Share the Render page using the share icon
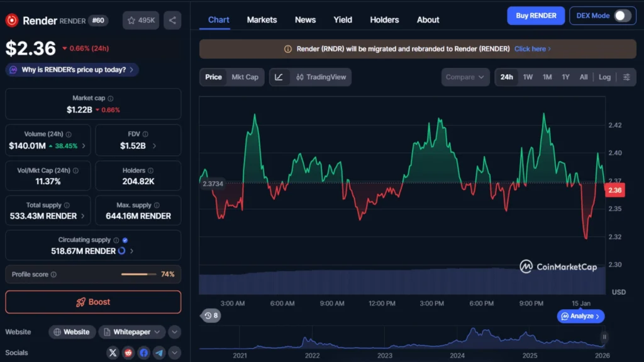Screen dimensions: 644x362 (172, 19)
